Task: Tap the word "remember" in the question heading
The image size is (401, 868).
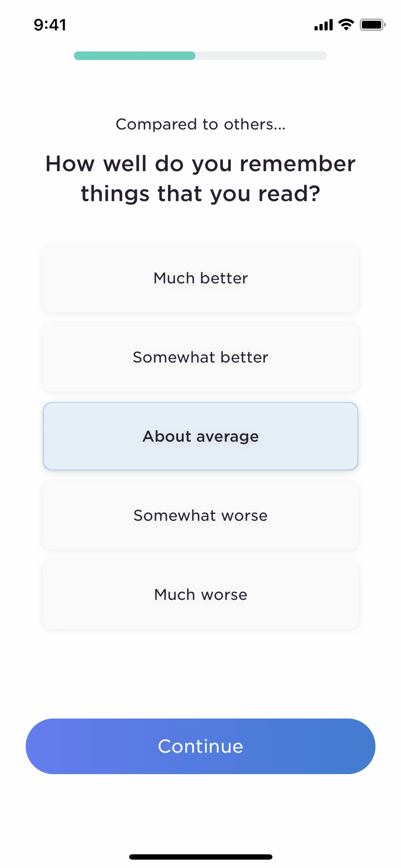Action: click(x=297, y=164)
